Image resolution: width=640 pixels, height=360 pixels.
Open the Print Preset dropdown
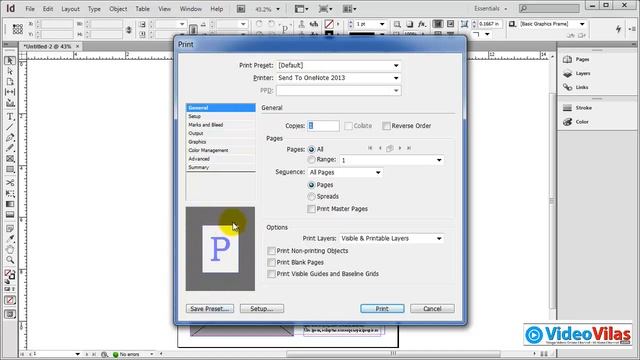coord(338,65)
